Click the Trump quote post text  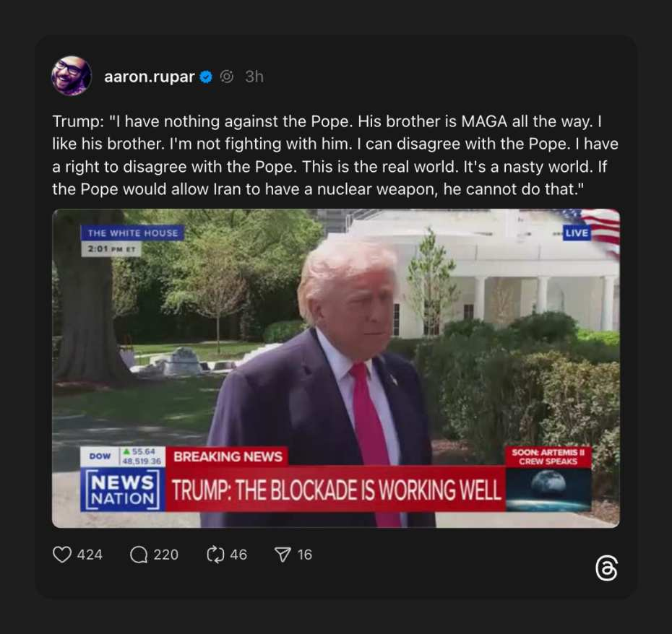335,155
